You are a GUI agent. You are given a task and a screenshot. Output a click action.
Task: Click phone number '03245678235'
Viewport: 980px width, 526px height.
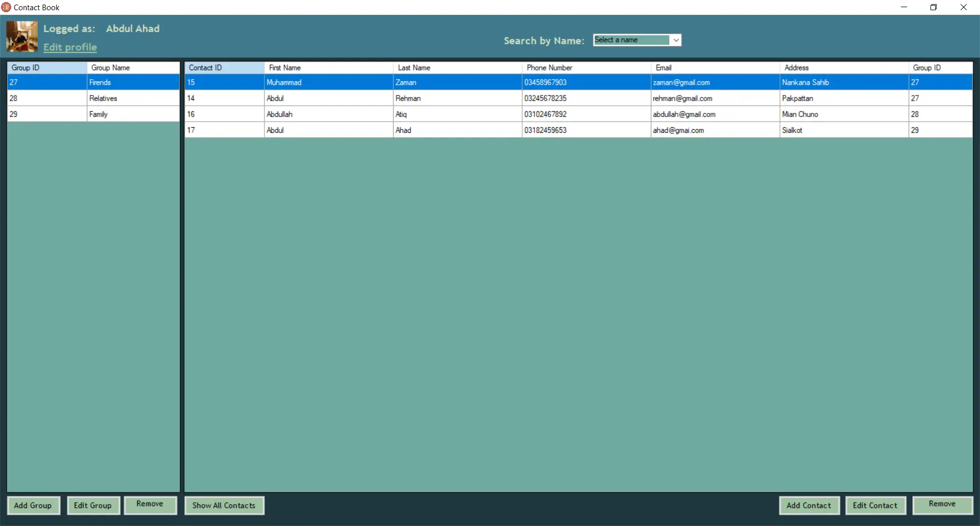point(586,99)
